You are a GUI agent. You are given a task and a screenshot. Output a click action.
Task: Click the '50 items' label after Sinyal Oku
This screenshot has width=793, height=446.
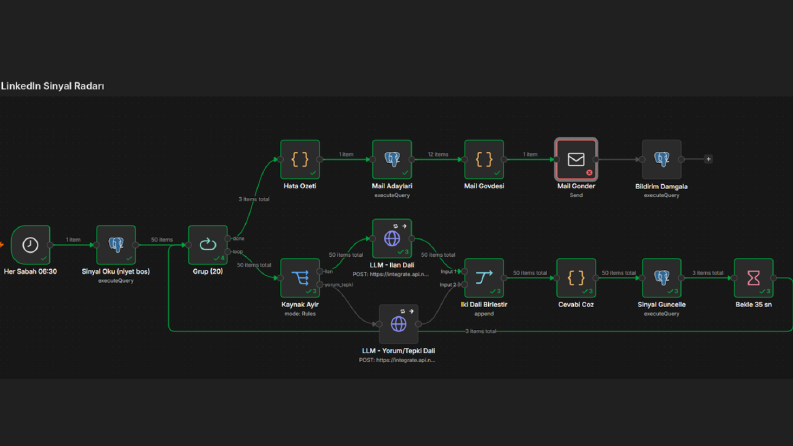tap(162, 240)
